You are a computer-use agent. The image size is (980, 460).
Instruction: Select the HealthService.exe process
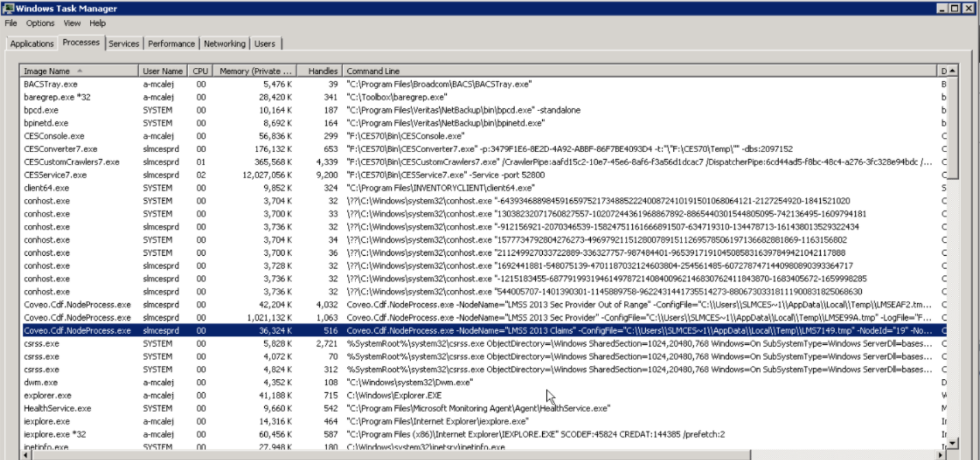[x=484, y=409]
